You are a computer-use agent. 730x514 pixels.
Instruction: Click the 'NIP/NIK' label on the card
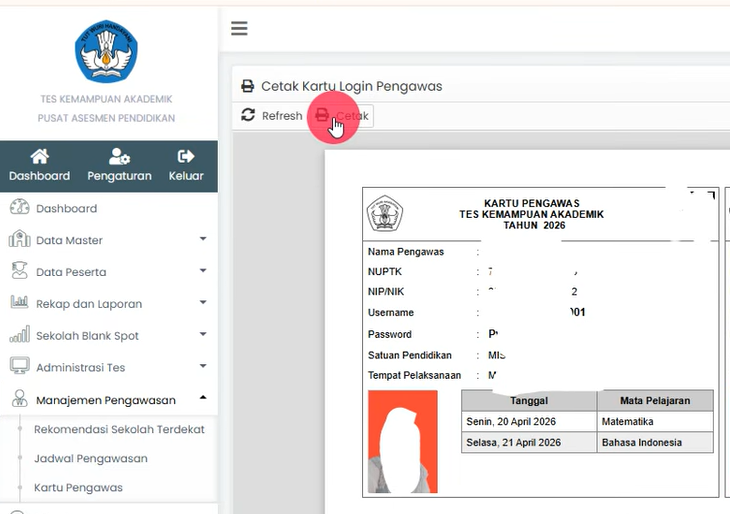[x=386, y=291]
